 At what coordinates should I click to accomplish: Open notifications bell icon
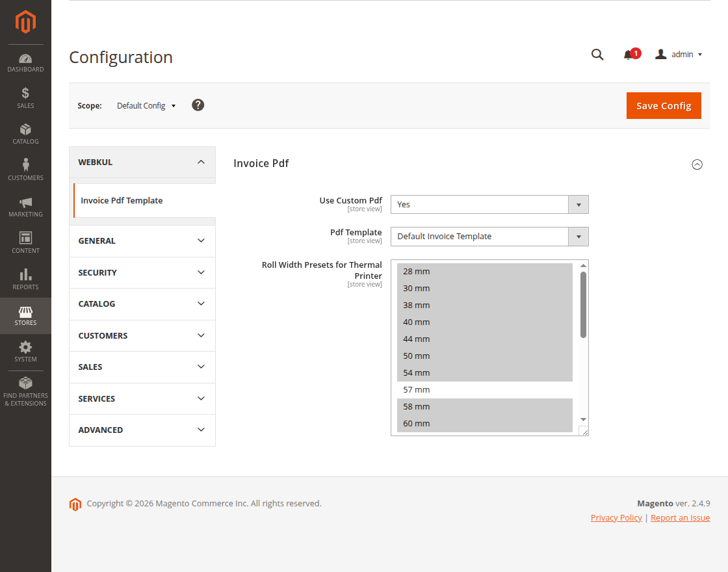[x=628, y=55]
